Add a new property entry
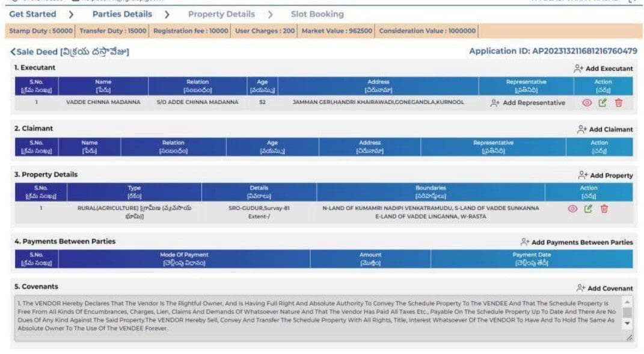Image resolution: width=644 pixels, height=354 pixels. [x=606, y=176]
